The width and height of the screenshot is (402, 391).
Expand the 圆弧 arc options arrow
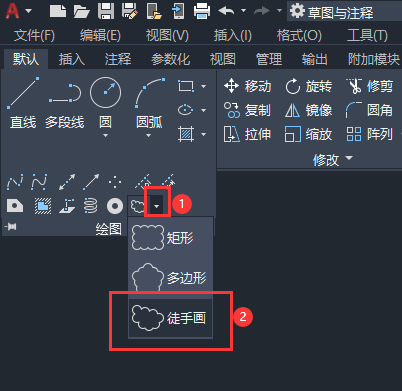tap(149, 135)
